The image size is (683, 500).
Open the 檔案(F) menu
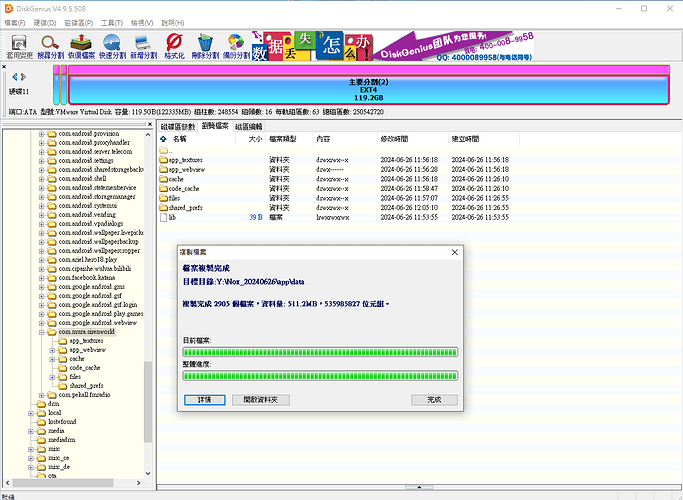click(15, 23)
